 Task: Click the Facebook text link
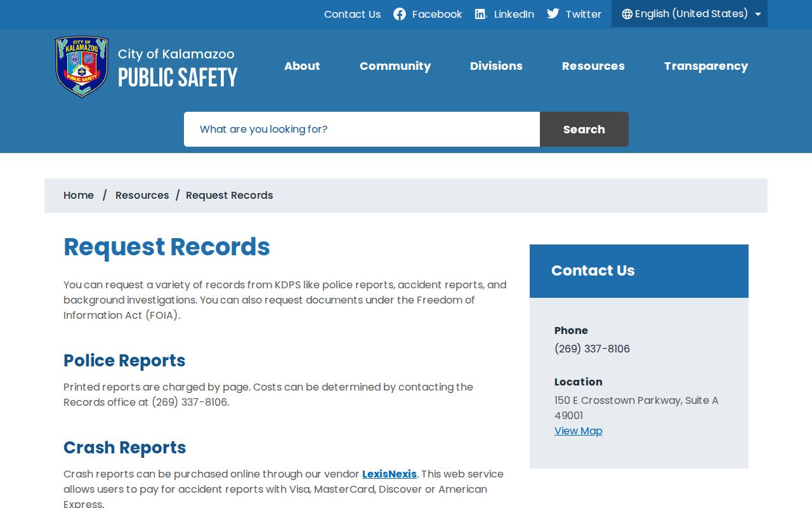[x=437, y=14]
